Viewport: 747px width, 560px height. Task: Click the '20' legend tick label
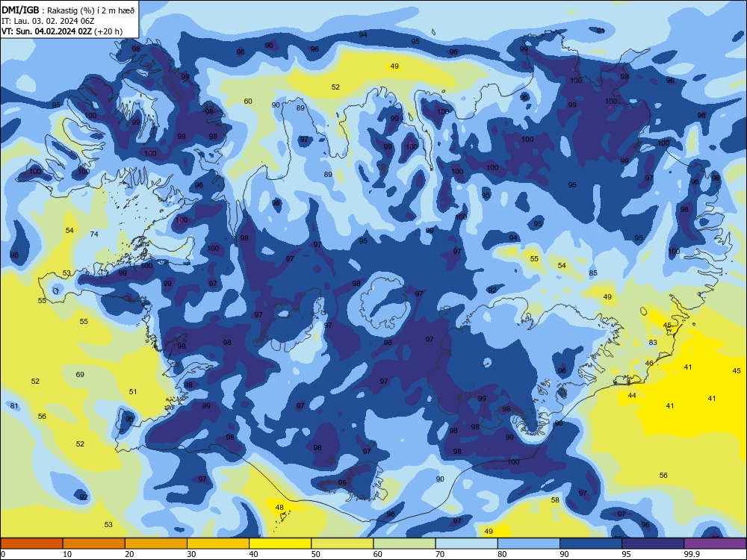(x=129, y=554)
